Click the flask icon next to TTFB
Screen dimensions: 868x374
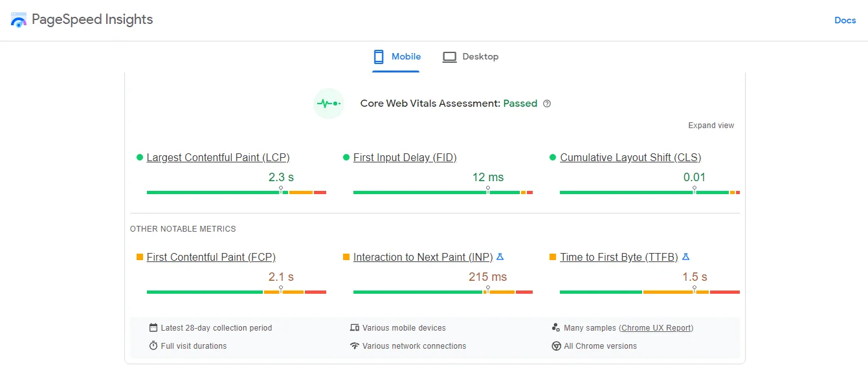[686, 257]
